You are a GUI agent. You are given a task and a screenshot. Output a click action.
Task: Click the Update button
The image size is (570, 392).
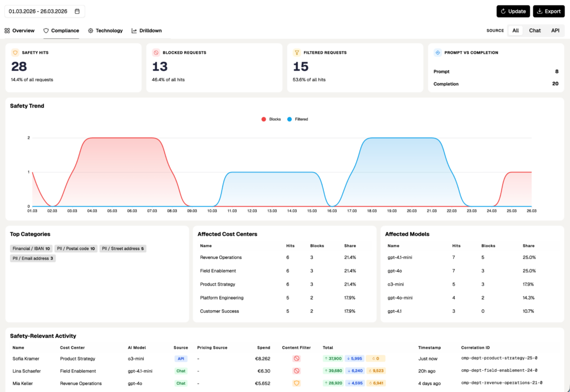click(513, 11)
